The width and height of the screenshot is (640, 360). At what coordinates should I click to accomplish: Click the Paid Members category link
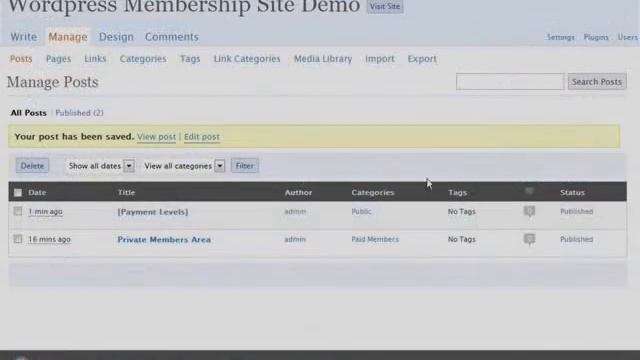pyautogui.click(x=375, y=239)
